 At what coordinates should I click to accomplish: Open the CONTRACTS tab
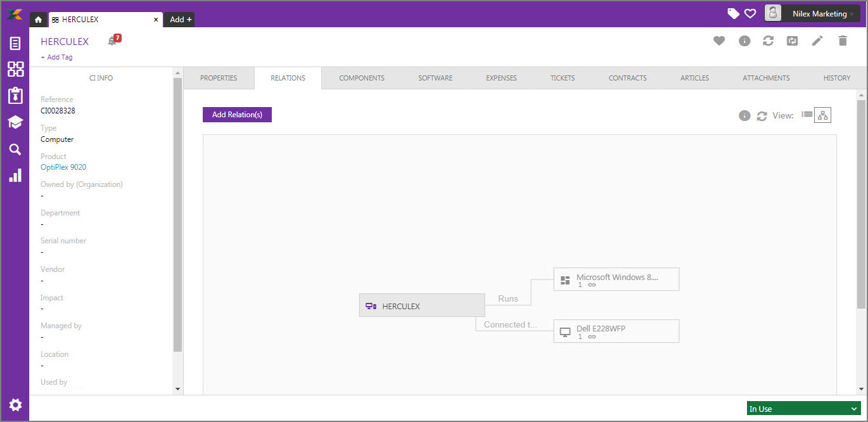click(x=628, y=78)
